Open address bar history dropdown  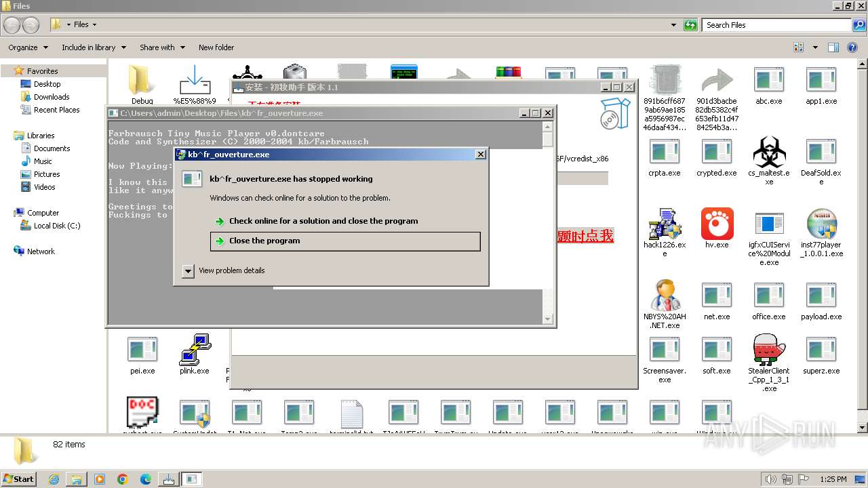(673, 25)
